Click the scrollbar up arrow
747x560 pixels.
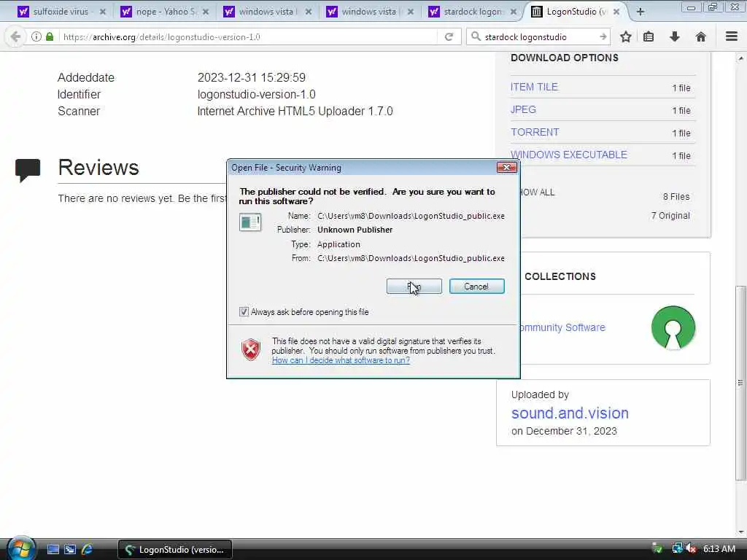[740, 58]
